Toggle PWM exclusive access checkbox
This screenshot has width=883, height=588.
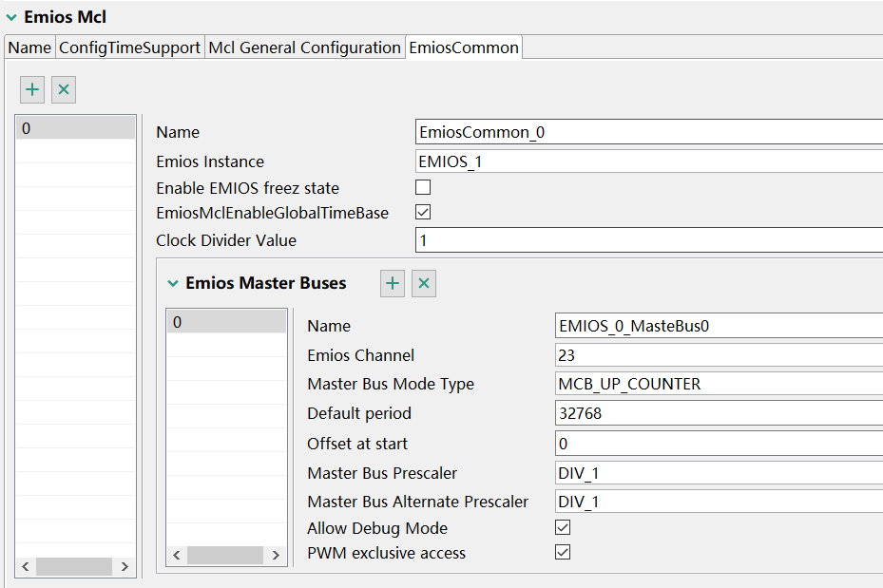coord(563,553)
